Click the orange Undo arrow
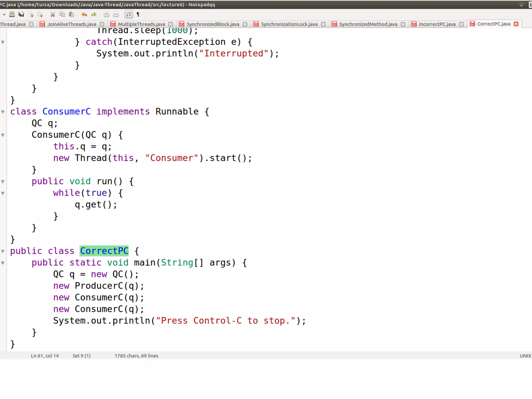This screenshot has height=399, width=532. click(x=84, y=15)
